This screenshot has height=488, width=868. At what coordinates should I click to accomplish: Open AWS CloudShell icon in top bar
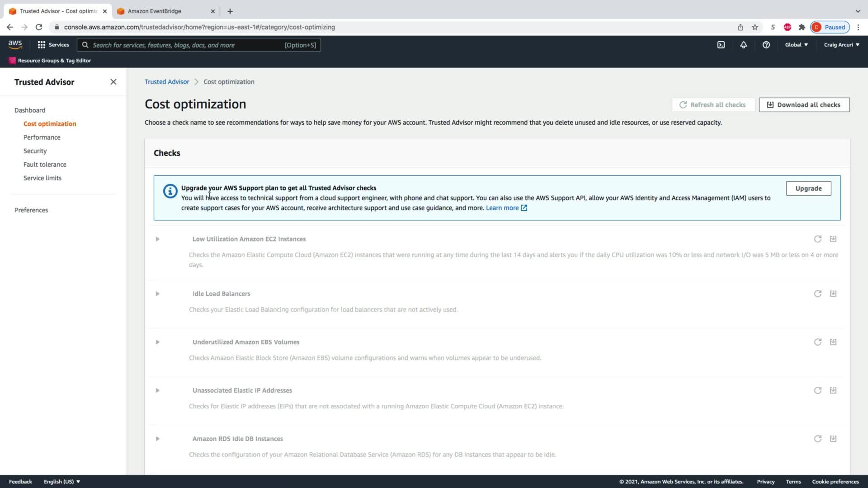tap(721, 45)
